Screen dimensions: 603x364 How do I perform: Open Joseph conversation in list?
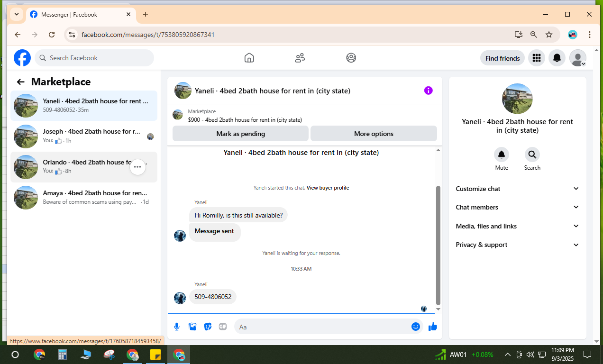click(84, 136)
